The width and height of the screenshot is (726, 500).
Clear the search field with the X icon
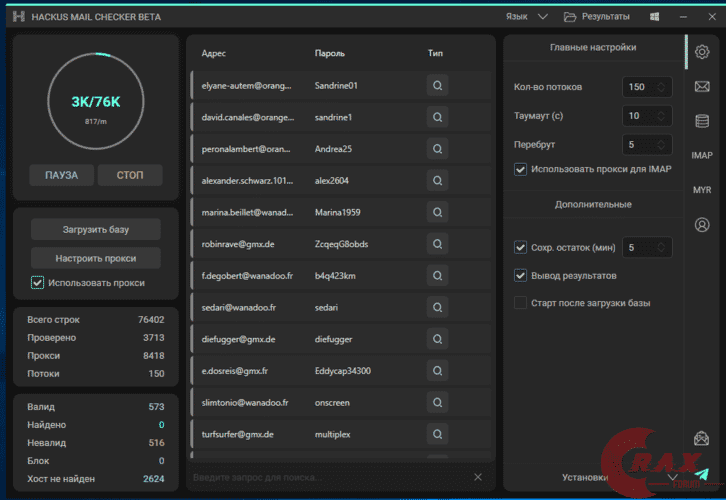pyautogui.click(x=478, y=477)
